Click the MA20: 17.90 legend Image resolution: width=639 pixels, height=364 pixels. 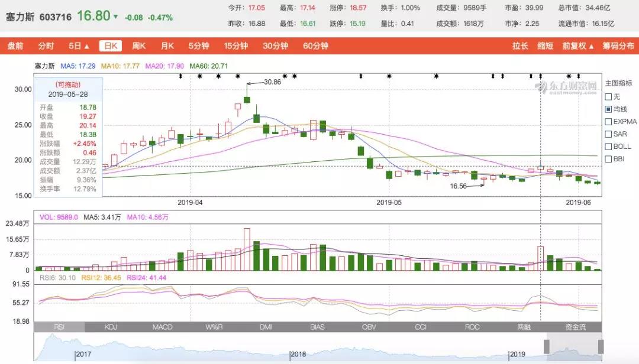164,66
